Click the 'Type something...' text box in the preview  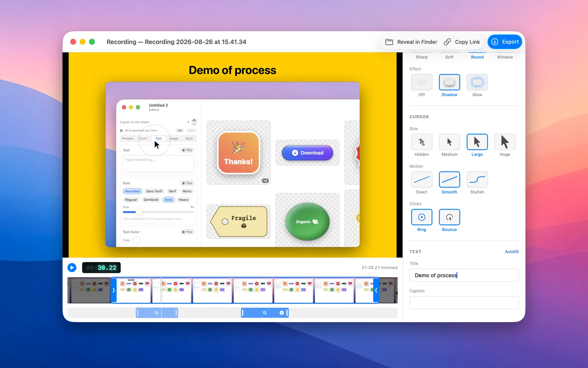point(158,164)
